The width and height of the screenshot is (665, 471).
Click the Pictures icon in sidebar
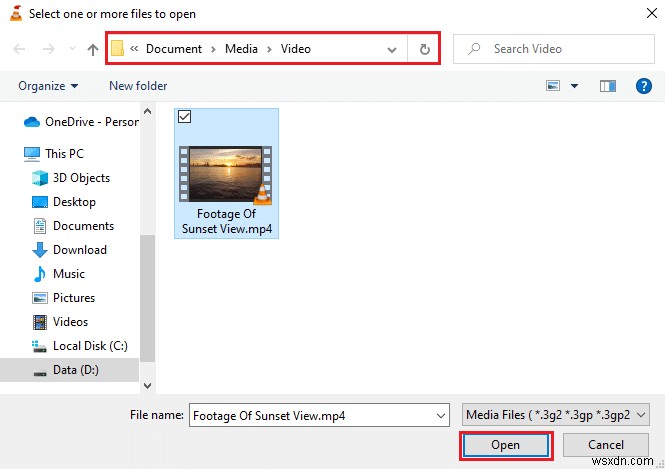pyautogui.click(x=40, y=298)
